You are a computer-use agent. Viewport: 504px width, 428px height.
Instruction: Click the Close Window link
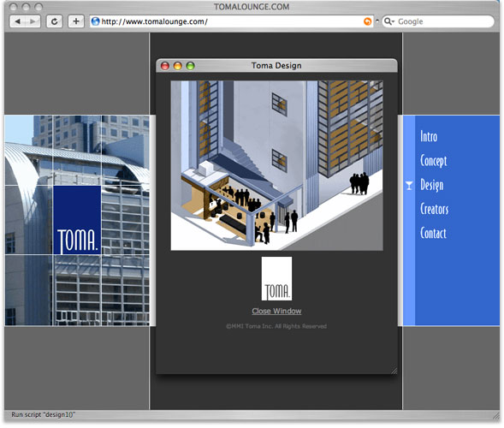tap(276, 311)
